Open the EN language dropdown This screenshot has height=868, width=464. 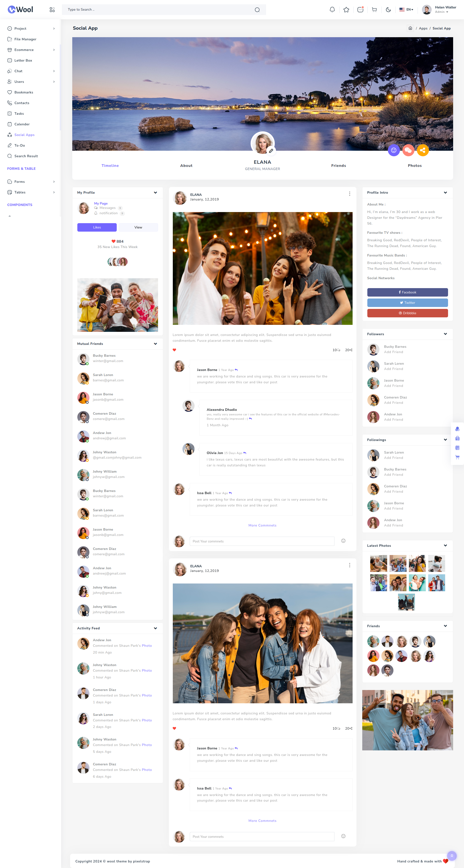click(406, 10)
